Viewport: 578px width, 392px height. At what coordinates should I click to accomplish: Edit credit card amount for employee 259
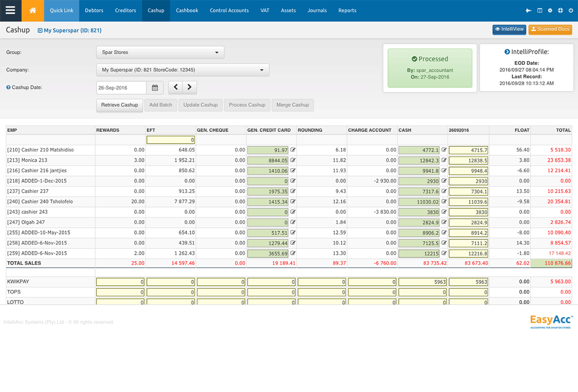[293, 253]
